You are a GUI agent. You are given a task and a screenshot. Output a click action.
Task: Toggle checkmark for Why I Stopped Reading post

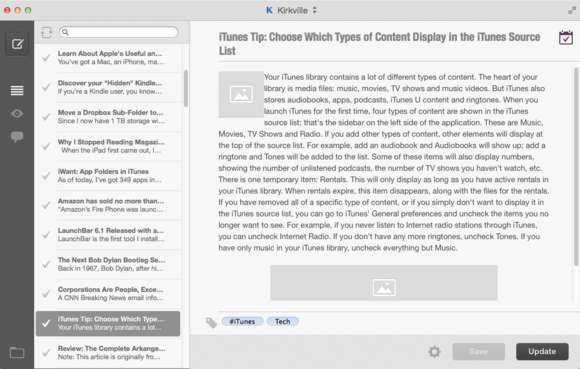click(x=46, y=146)
